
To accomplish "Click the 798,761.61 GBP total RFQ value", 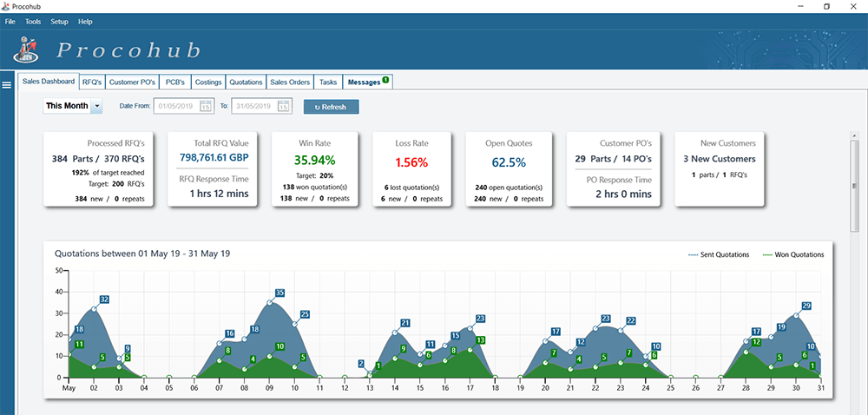I will click(214, 158).
